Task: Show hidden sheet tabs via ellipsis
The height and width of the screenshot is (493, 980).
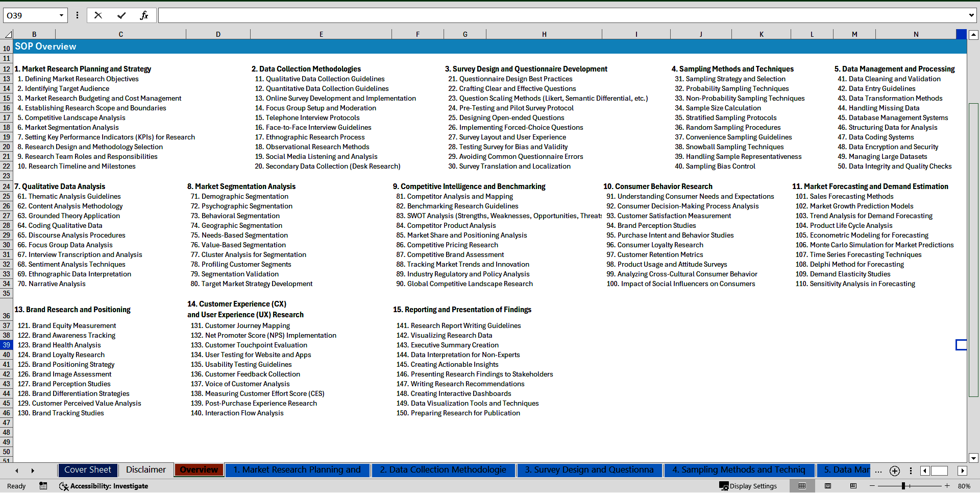Action: click(x=878, y=471)
